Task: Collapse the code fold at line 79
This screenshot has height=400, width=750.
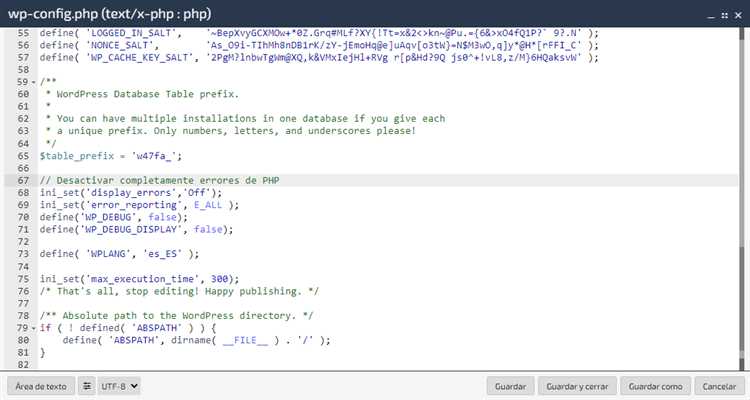Action: (x=33, y=328)
